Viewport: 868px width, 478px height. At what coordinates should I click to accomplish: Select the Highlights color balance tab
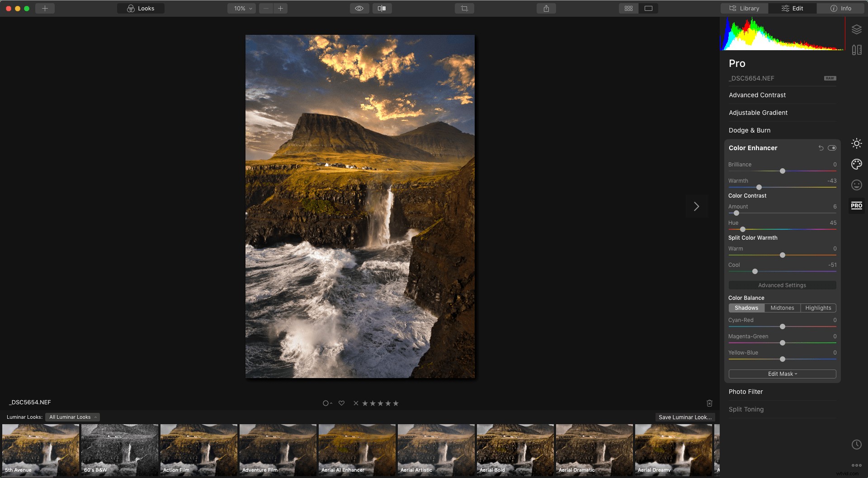pos(818,308)
